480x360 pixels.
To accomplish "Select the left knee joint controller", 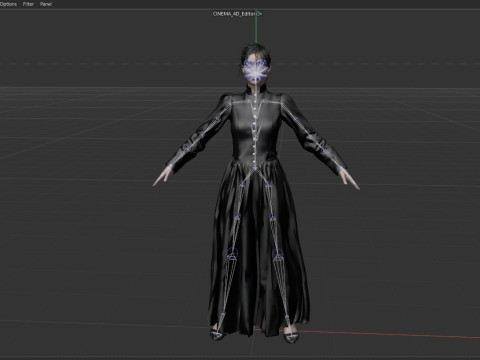I will [x=233, y=253].
